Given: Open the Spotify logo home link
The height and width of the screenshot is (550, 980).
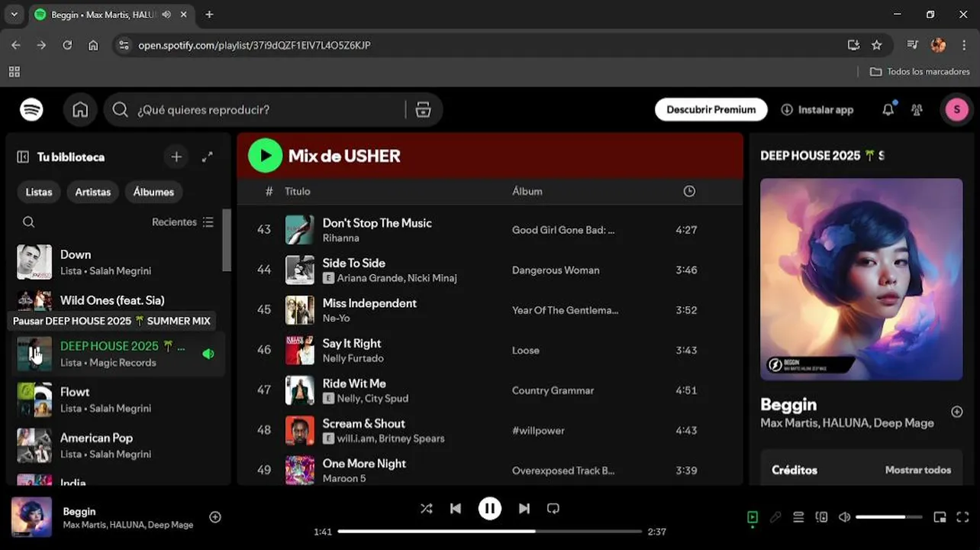Looking at the screenshot, I should point(31,110).
